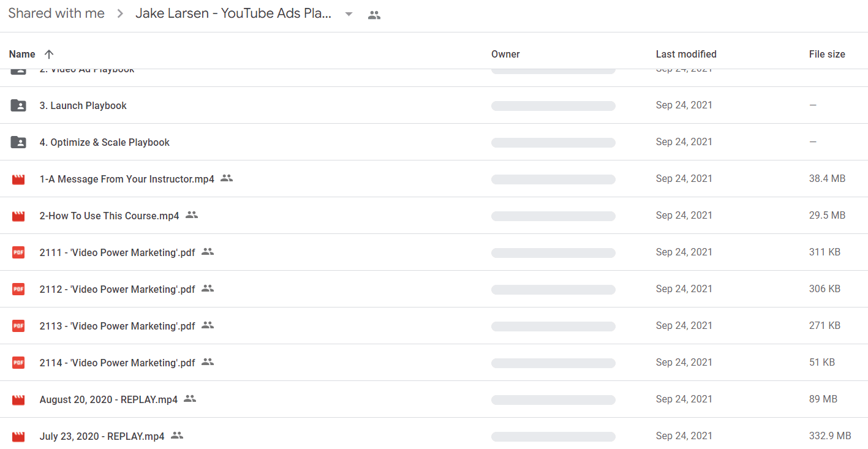Click the shared-folder people icon in the breadcrumb header
Image resolution: width=868 pixels, height=449 pixels.
click(x=374, y=15)
